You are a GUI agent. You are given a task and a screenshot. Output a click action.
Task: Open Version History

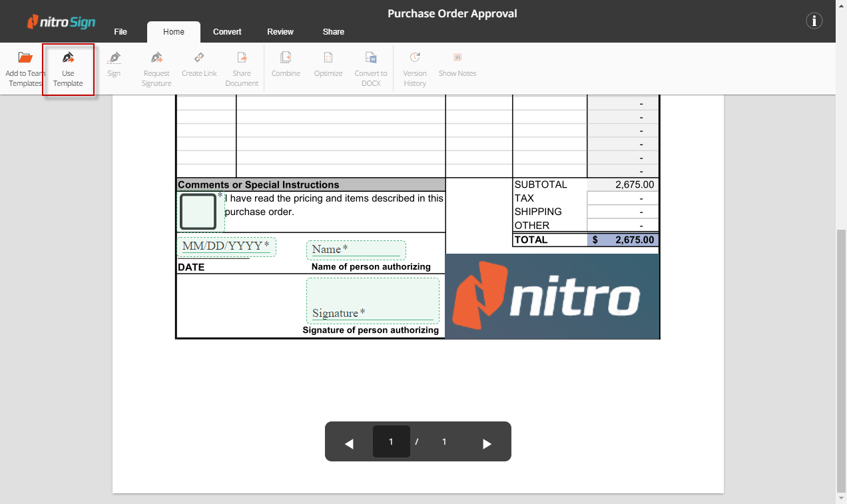pos(415,58)
